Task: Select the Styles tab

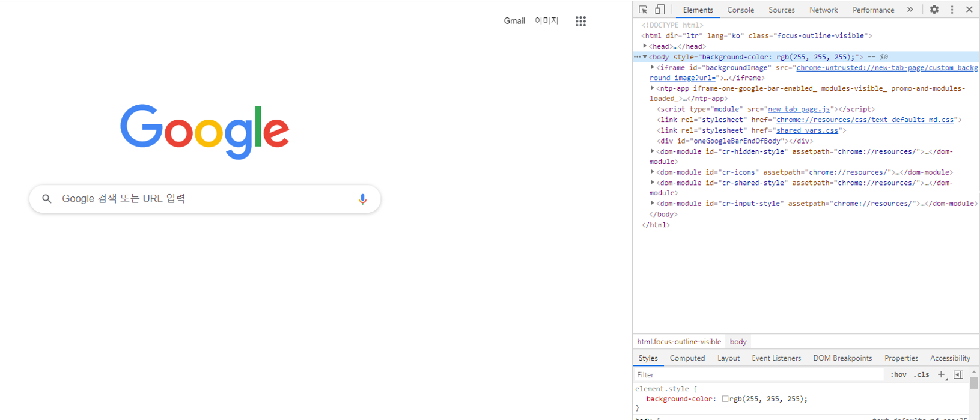Action: [648, 358]
